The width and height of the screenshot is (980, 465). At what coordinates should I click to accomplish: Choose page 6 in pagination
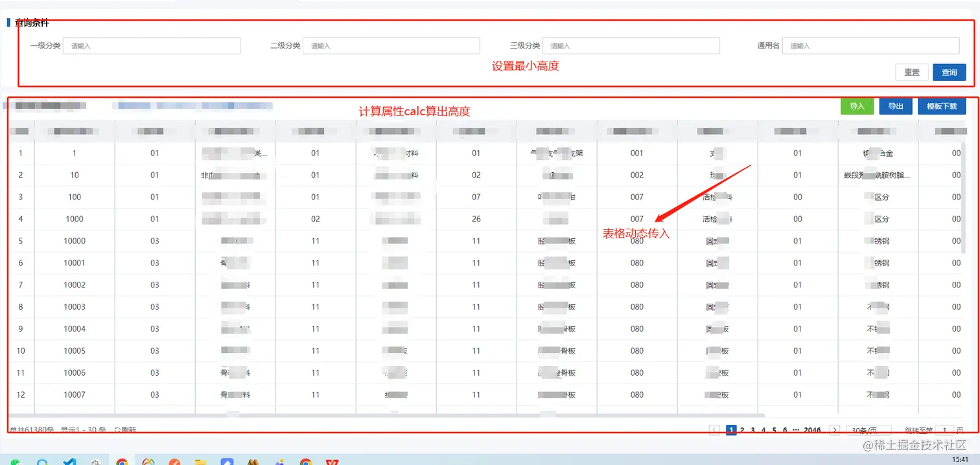pyautogui.click(x=785, y=430)
